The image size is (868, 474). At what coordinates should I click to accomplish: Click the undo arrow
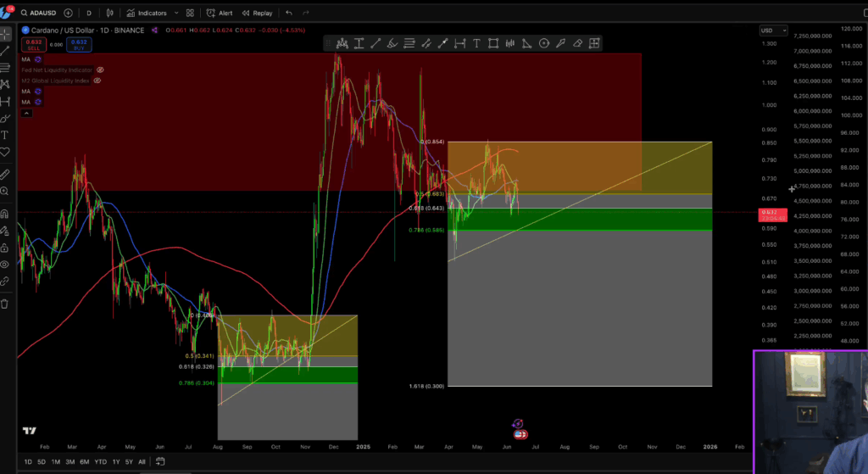(x=289, y=13)
